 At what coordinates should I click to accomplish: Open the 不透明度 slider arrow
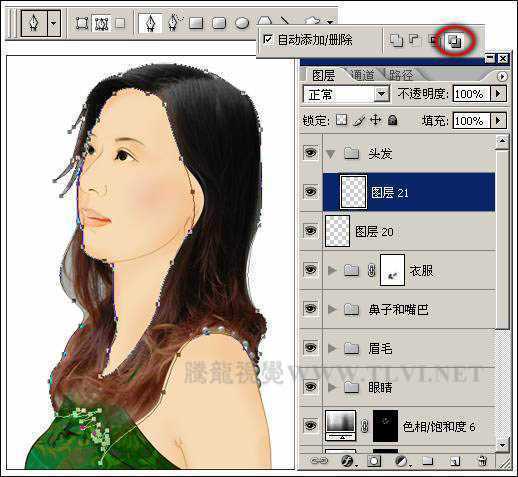click(498, 94)
